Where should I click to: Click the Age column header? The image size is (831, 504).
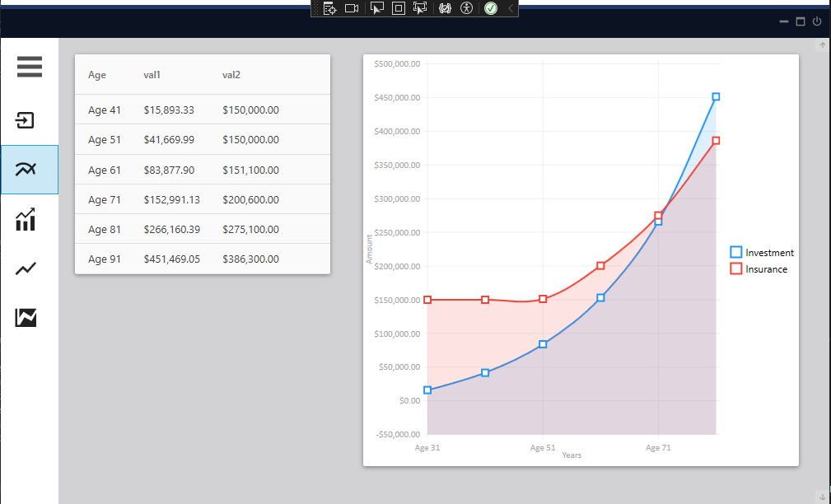[97, 75]
